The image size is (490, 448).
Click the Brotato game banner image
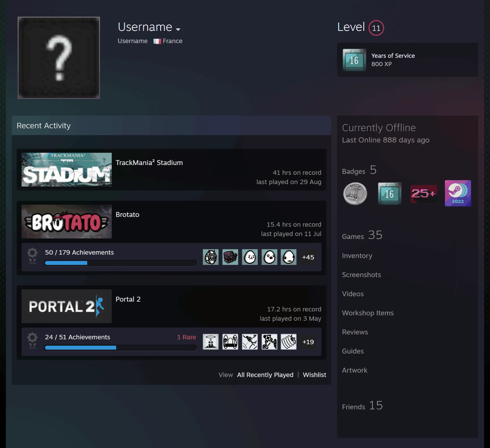[x=67, y=221]
